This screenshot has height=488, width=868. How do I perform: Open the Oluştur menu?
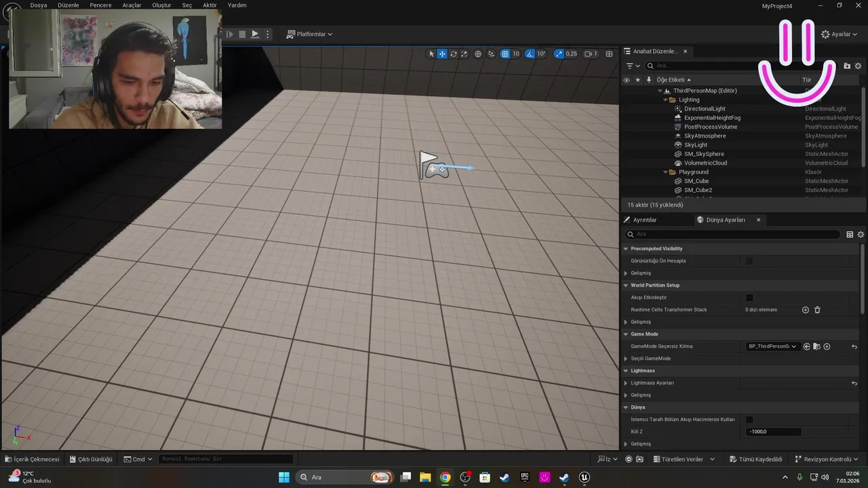coord(161,5)
